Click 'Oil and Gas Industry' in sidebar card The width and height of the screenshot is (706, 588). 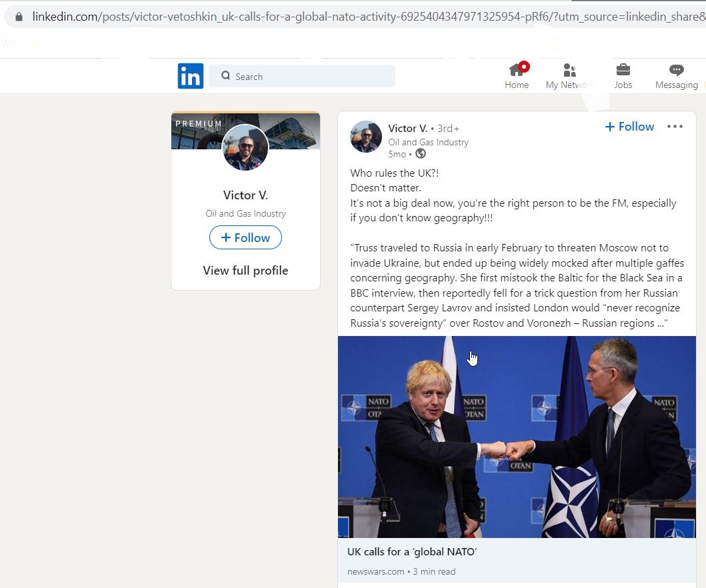(x=245, y=214)
